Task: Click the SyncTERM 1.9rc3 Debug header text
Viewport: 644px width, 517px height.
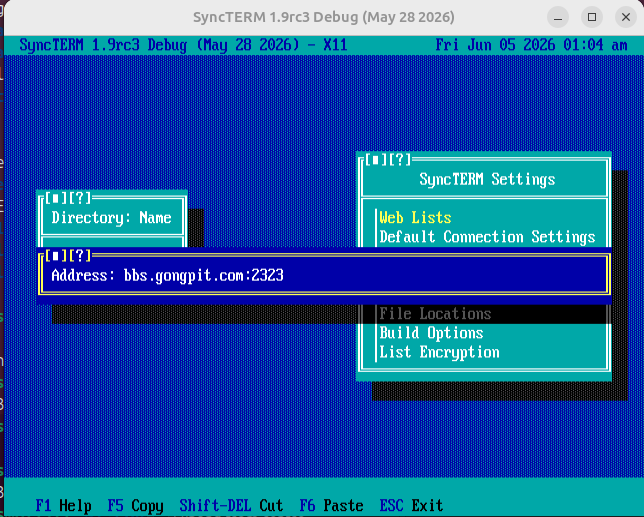Action: [x=183, y=45]
